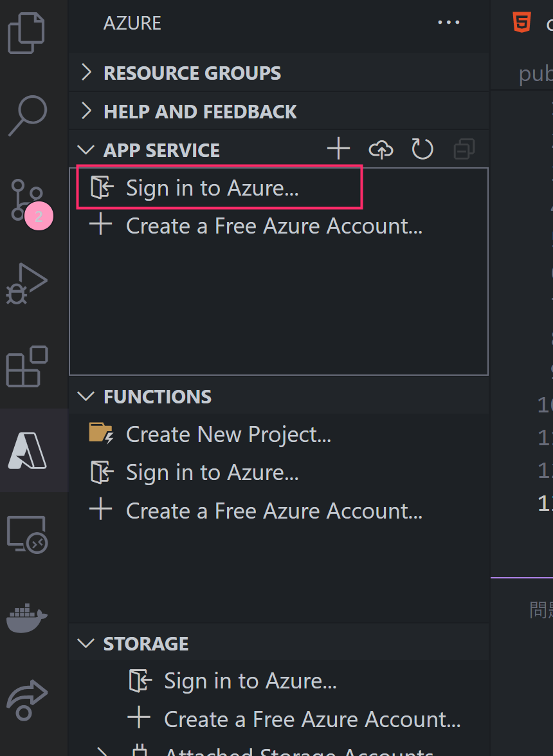Open the Remote Explorer icon
This screenshot has height=756, width=553.
tap(27, 534)
